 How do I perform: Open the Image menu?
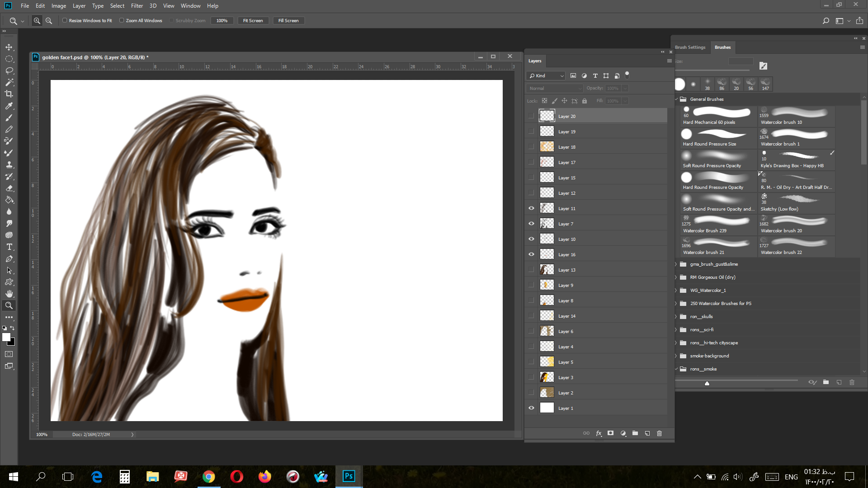click(x=59, y=6)
